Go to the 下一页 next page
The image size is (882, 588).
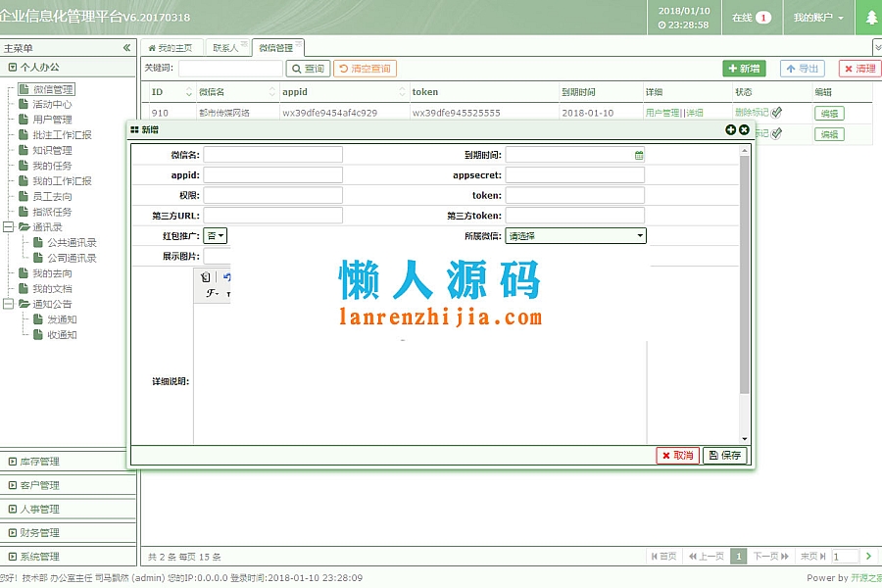[770, 557]
